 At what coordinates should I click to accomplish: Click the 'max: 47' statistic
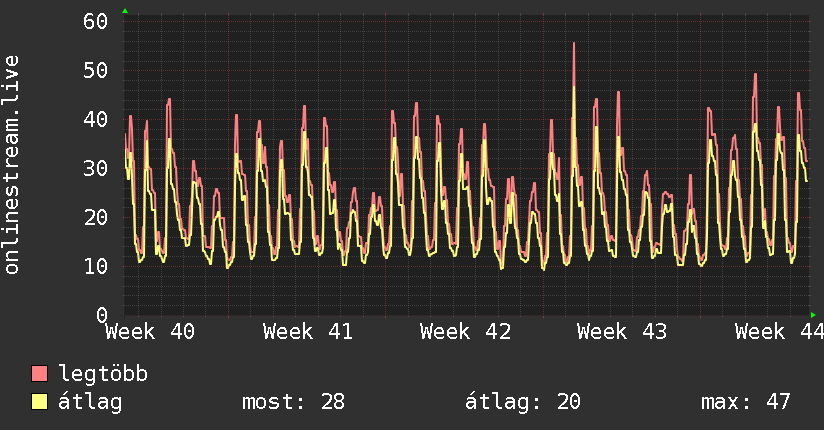pos(746,402)
